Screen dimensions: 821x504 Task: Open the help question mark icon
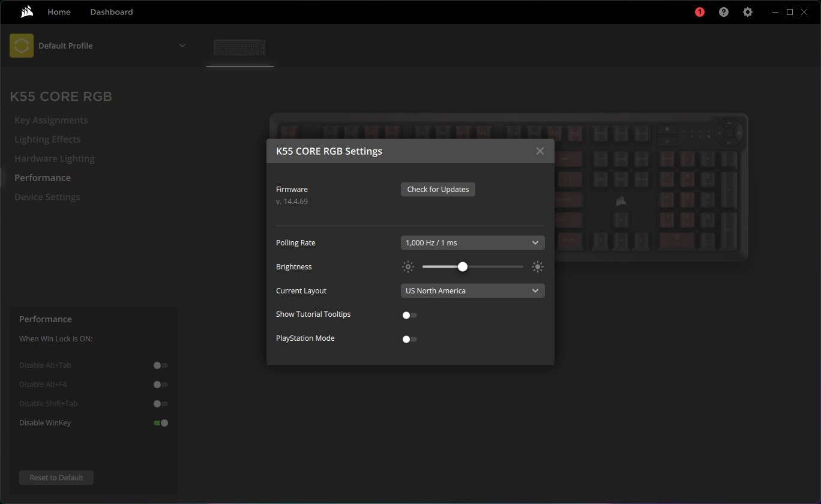(724, 12)
